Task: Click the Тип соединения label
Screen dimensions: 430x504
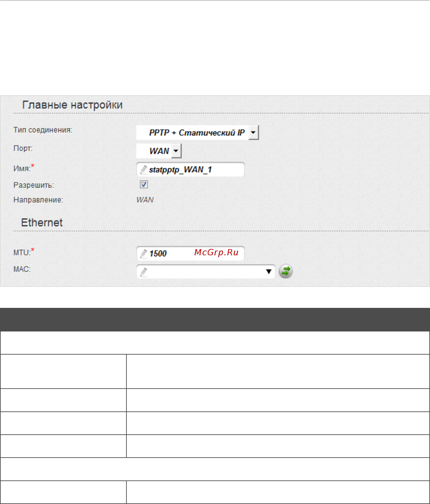Action: (43, 130)
